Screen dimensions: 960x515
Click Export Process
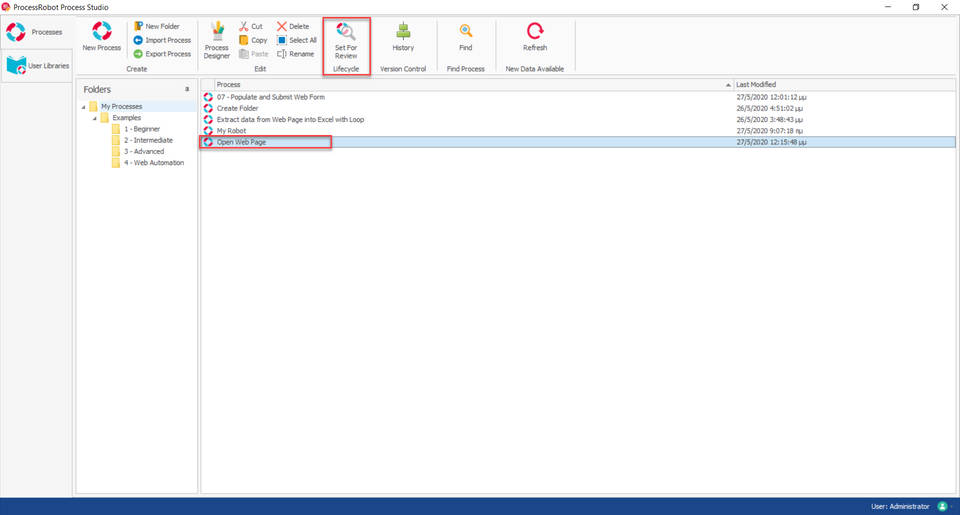(162, 54)
